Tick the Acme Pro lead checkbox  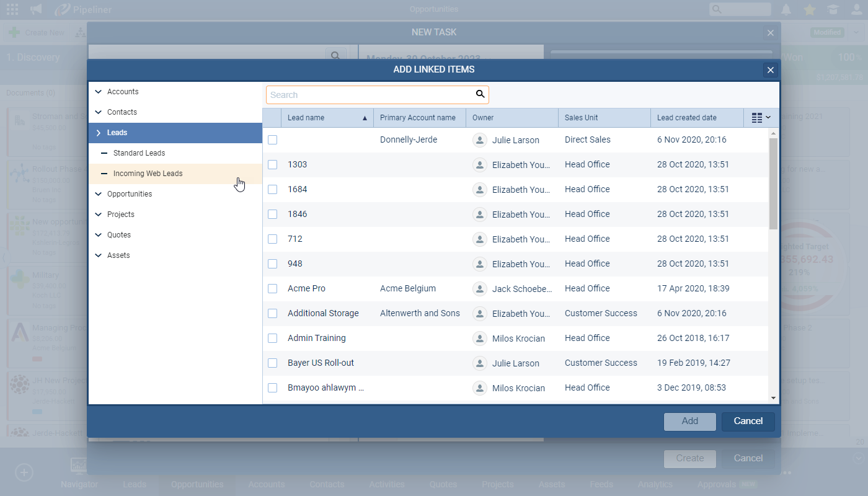coord(273,289)
